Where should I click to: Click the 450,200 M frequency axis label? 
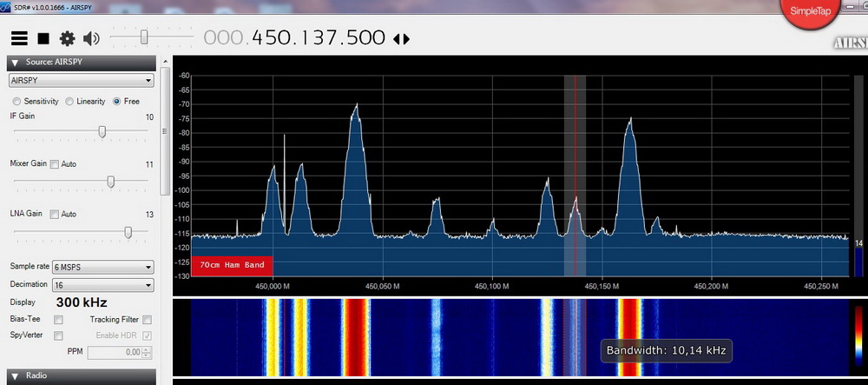[x=711, y=287]
